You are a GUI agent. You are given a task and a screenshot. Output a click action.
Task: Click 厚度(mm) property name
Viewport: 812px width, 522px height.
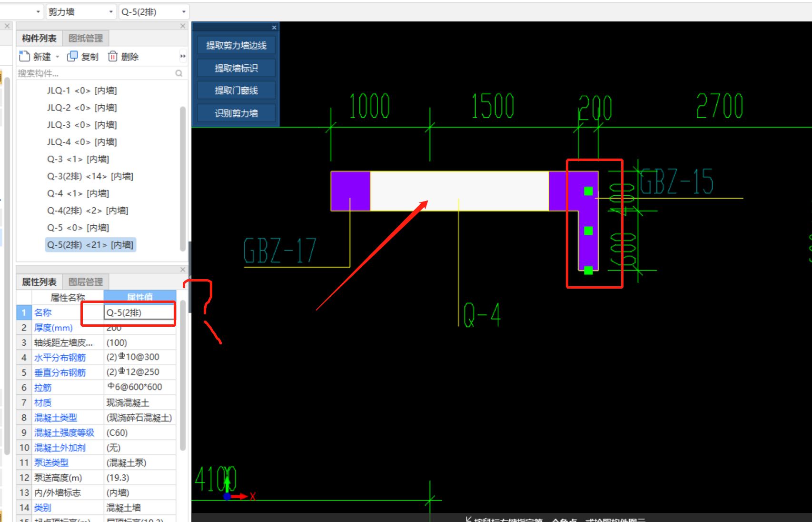click(53, 328)
